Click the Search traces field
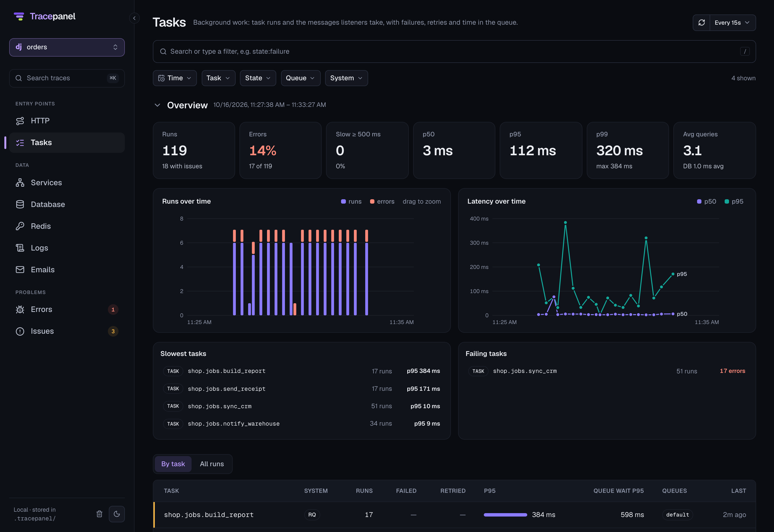This screenshot has height=532, width=774. (67, 78)
